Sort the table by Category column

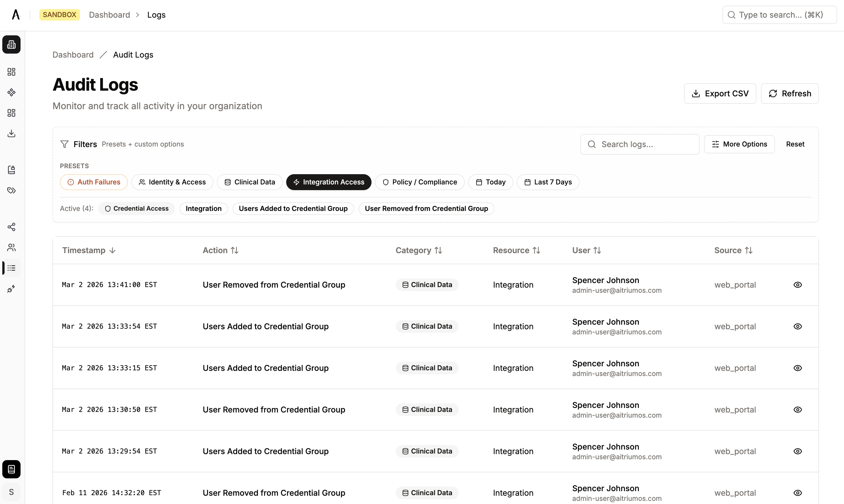click(418, 250)
